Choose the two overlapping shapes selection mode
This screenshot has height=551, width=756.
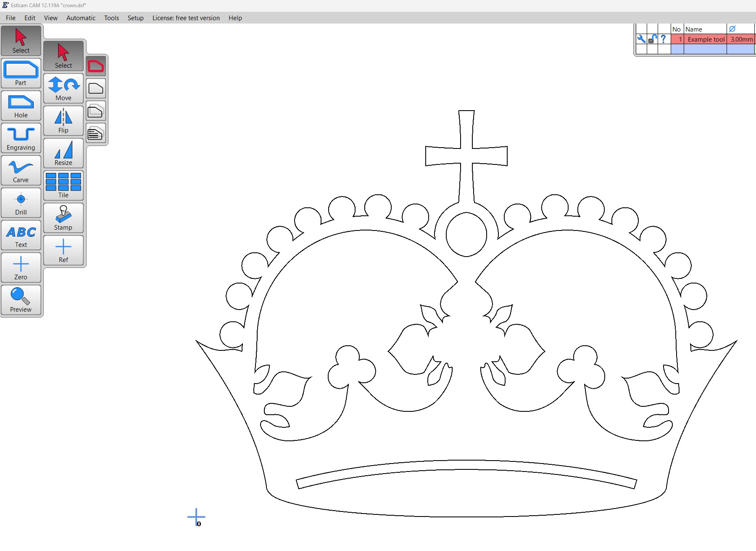[x=96, y=111]
